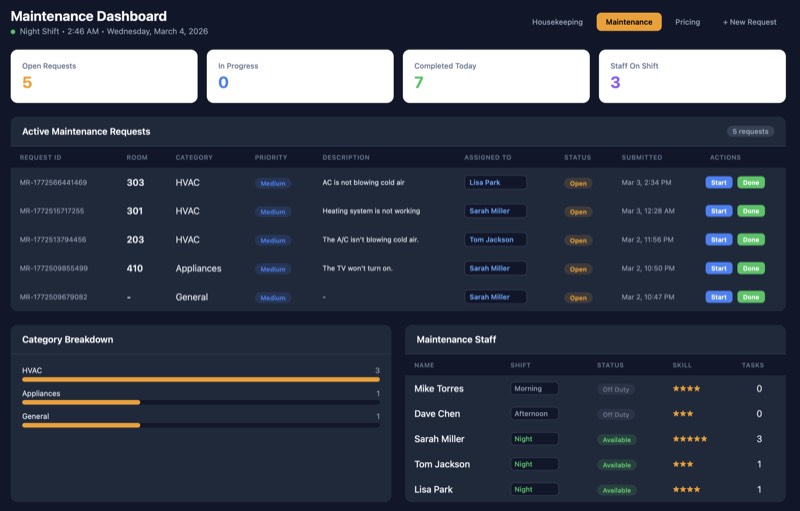This screenshot has height=511, width=800.
Task: Click the Completed Today card
Action: point(496,76)
